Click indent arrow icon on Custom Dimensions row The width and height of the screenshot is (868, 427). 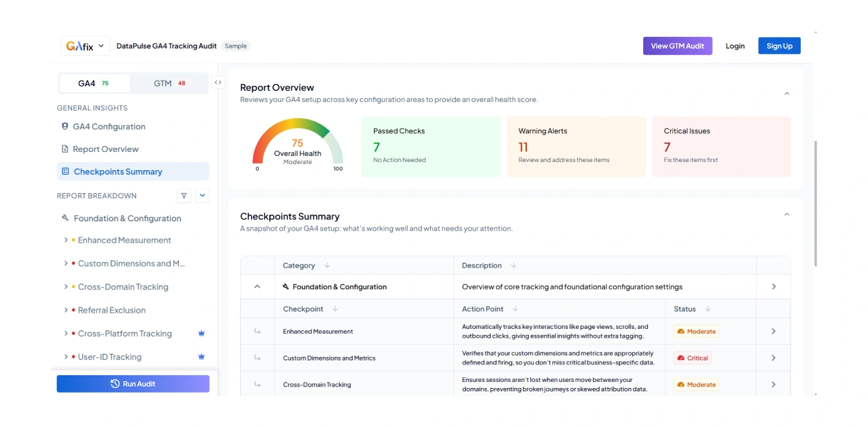[257, 358]
